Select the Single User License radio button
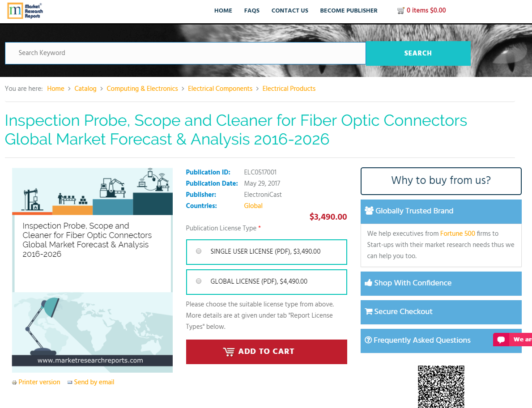Viewport: 532px width, 408px height. (199, 251)
